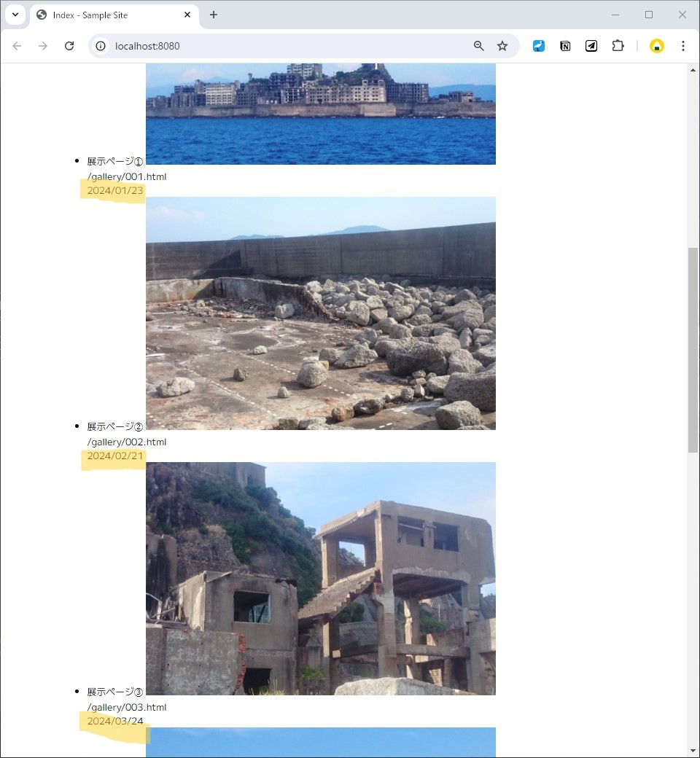Select the Index - Sample Site tab
This screenshot has width=700, height=758.
click(x=114, y=15)
